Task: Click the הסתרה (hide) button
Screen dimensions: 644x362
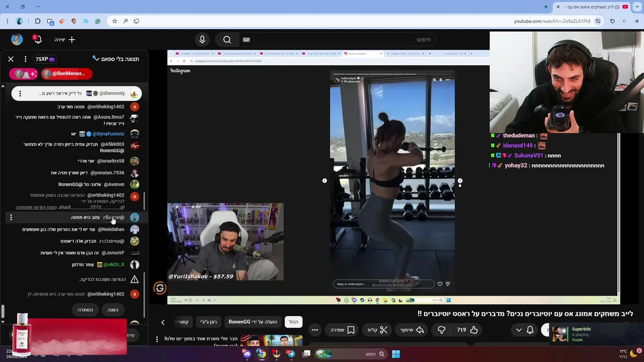Action: coord(85,310)
